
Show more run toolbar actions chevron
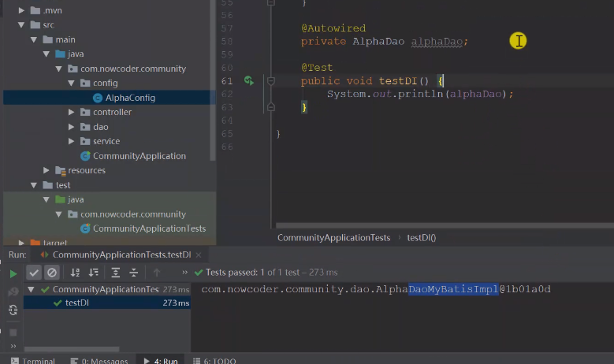184,273
